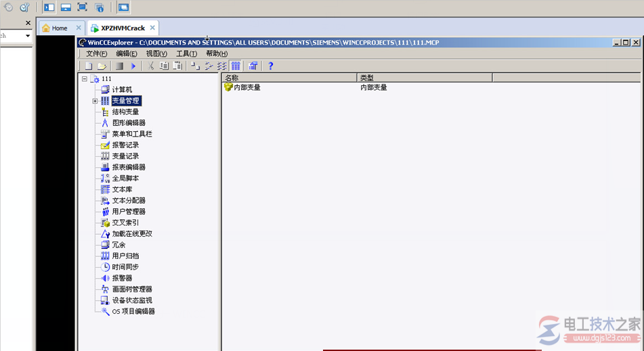Click the Paste toolbar icon
Screen dimensions: 644x351
[177, 66]
